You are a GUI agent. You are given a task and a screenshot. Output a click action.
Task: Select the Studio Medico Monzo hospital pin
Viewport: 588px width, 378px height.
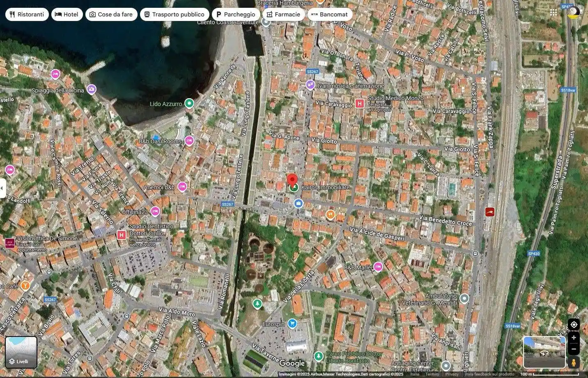pos(359,103)
